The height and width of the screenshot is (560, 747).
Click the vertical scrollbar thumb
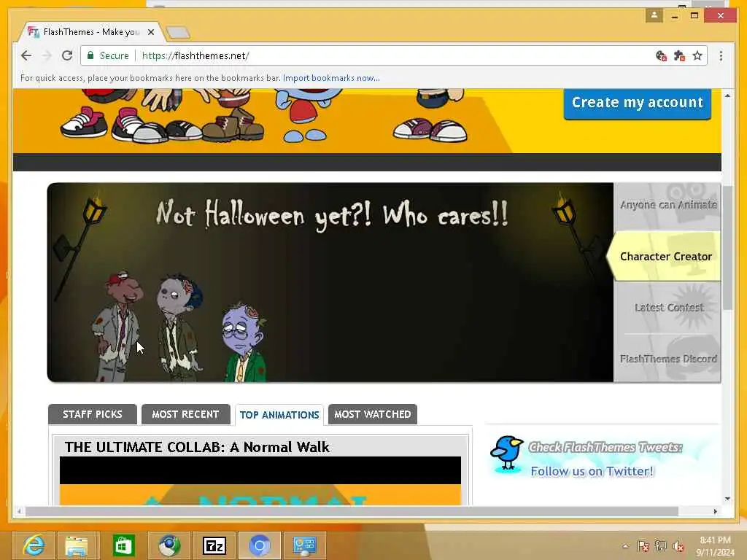[x=727, y=248]
